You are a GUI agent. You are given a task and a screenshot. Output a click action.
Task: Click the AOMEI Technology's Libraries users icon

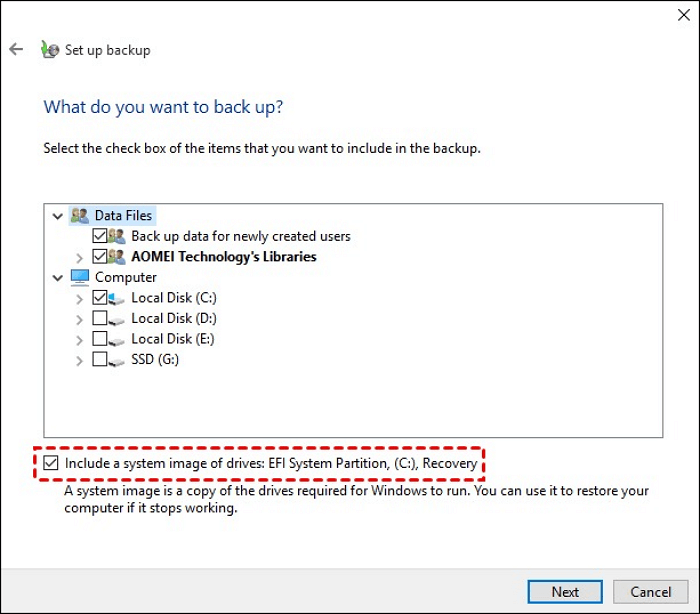(117, 256)
